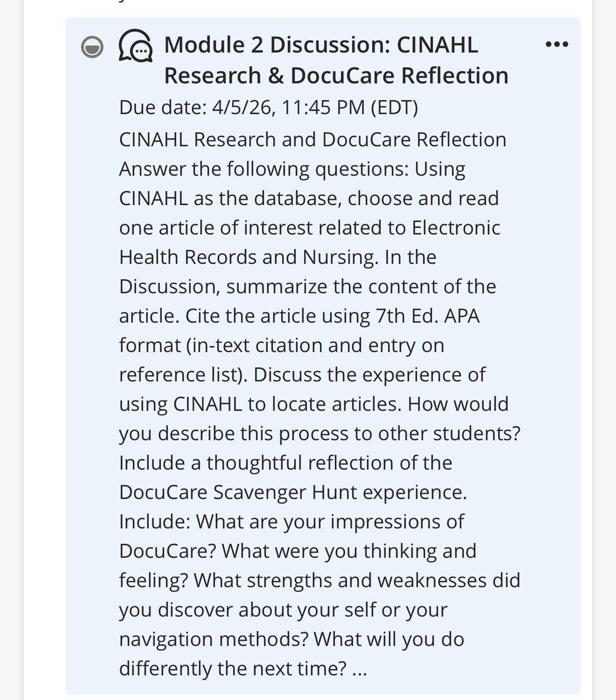Click 'reference list). Discuss the experience' line
Viewport: 616px width, 700px height.
(x=302, y=375)
